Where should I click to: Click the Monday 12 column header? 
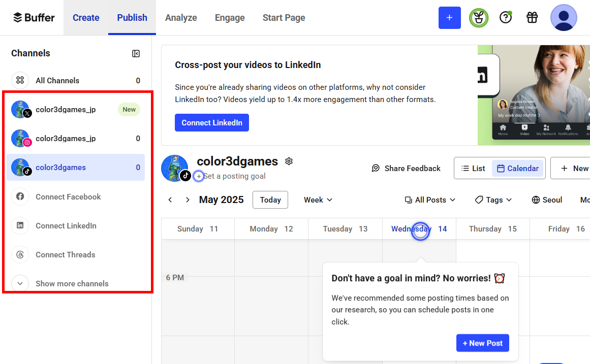tap(271, 228)
